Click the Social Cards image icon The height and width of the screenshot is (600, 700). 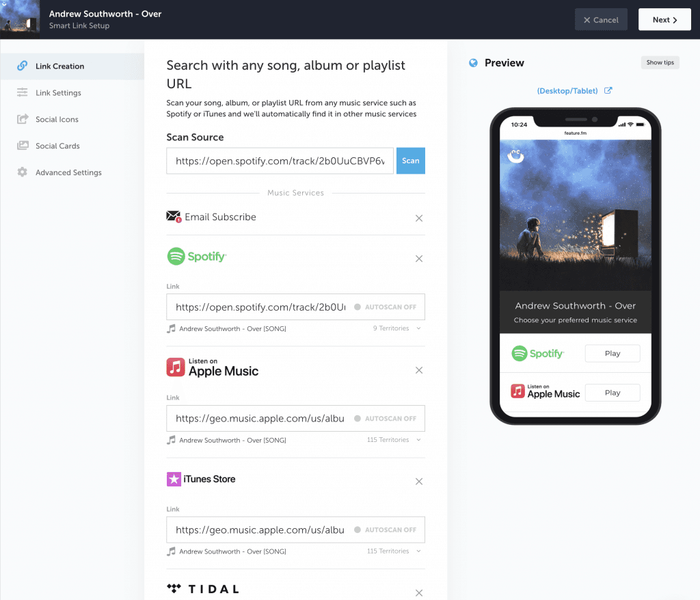click(x=23, y=146)
